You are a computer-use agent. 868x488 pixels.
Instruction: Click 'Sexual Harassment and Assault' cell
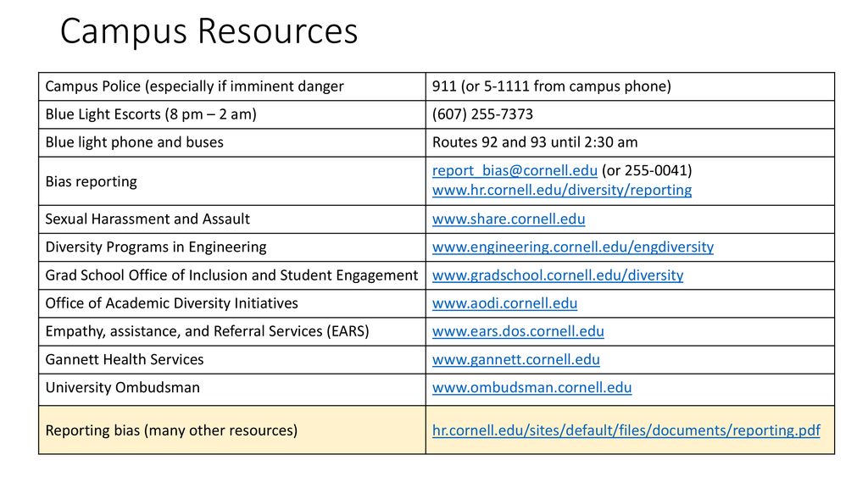(x=232, y=219)
